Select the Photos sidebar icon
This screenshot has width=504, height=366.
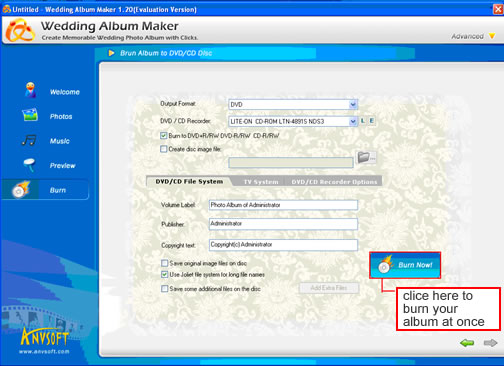pyautogui.click(x=30, y=115)
